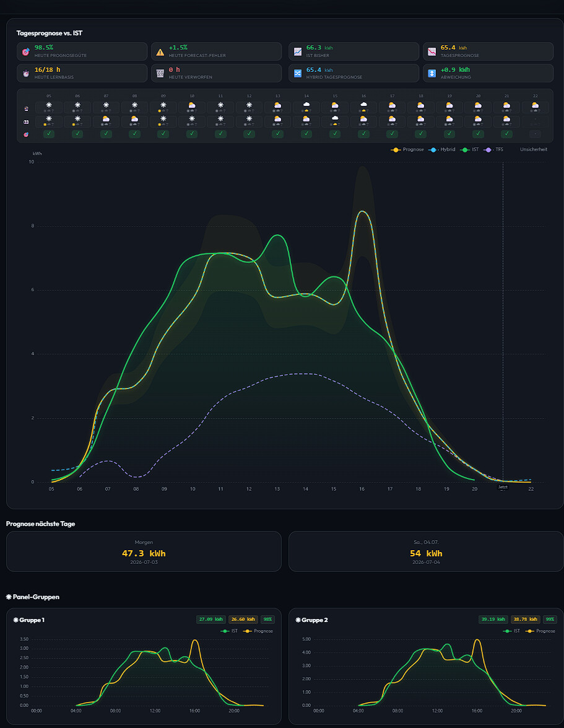Image resolution: width=564 pixels, height=728 pixels.
Task: Click the row label icon of lower weather row
Action: (x=26, y=121)
